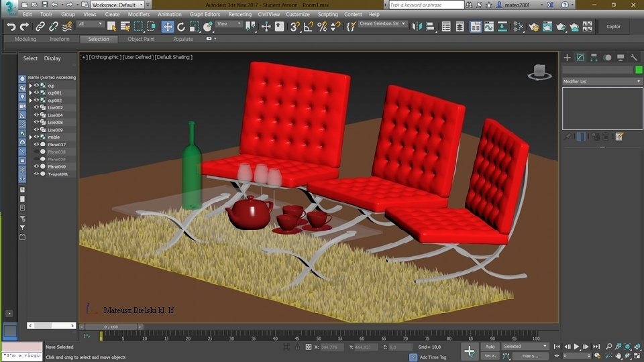Open the Modify panel tab icon
This screenshot has width=644, height=362.
pos(580,58)
